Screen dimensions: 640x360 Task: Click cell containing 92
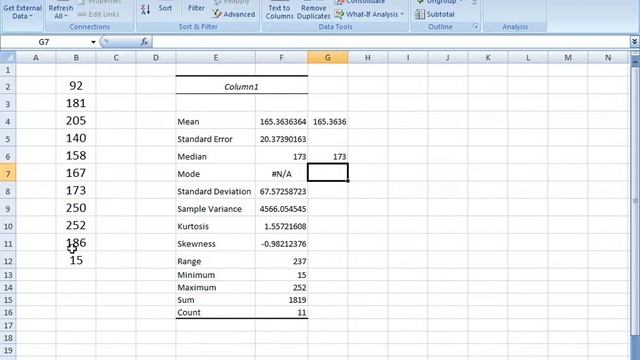pos(76,86)
